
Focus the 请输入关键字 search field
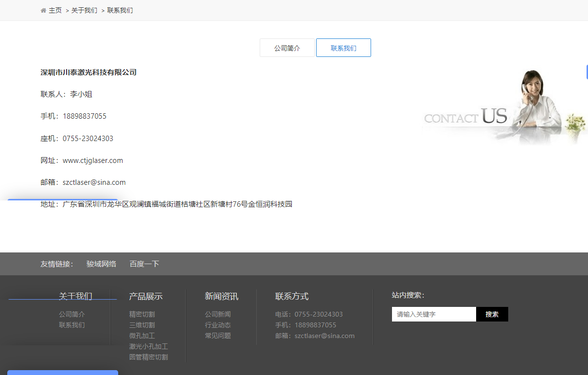(434, 314)
